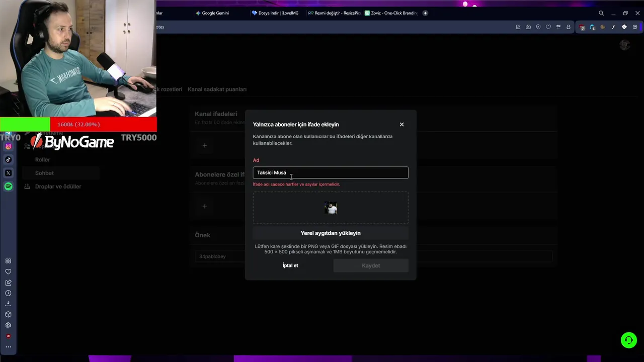
Task: Open Easy Setup sliders icon
Action: tap(558, 27)
